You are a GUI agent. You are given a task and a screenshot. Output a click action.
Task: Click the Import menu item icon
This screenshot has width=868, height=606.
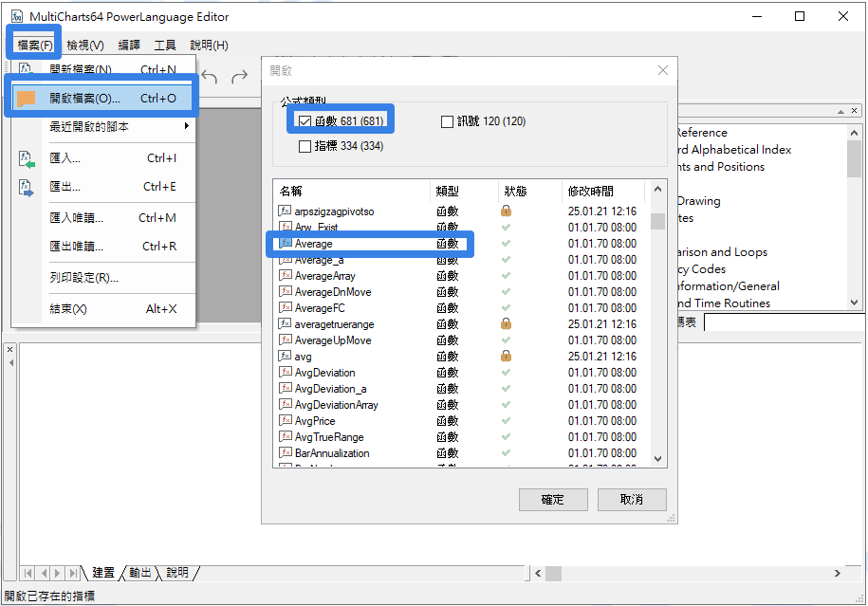[x=27, y=158]
